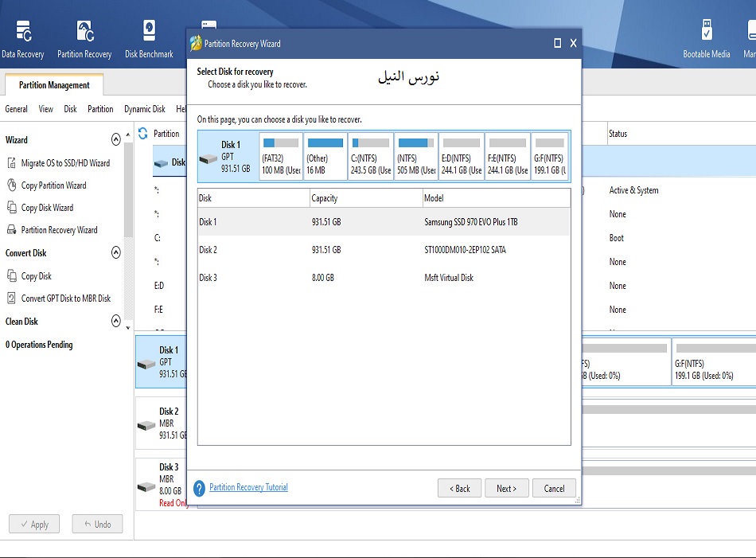Collapse the Convert Disk section
The image size is (756, 558).
[x=116, y=253]
